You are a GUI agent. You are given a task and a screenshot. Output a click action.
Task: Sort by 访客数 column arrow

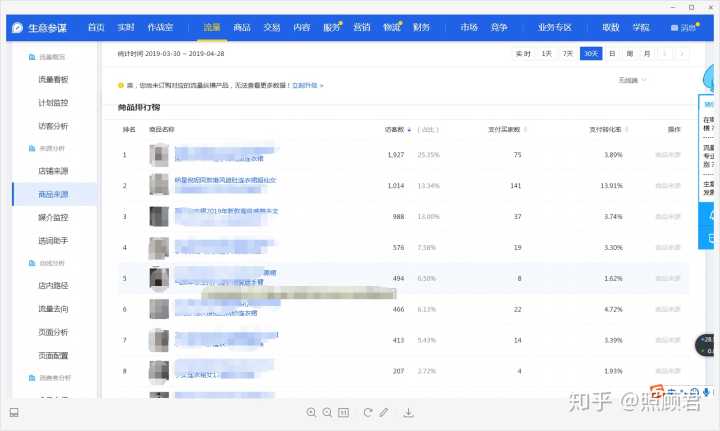pos(410,129)
